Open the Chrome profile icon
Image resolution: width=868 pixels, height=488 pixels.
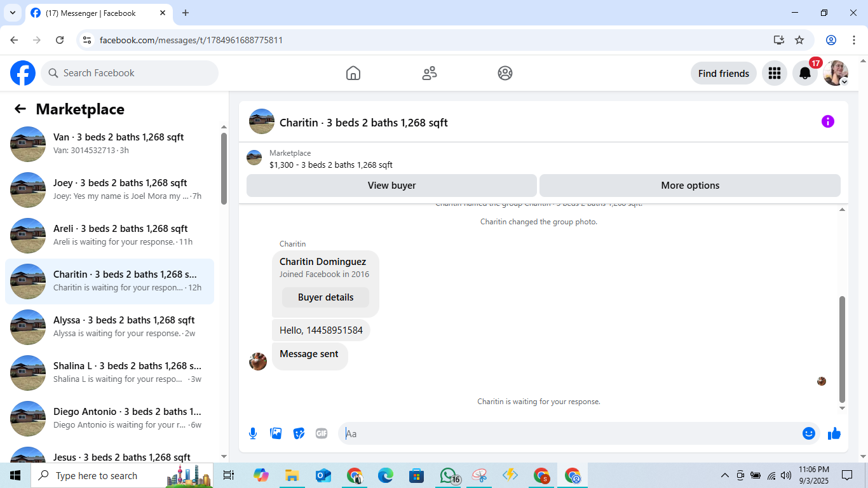[831, 40]
